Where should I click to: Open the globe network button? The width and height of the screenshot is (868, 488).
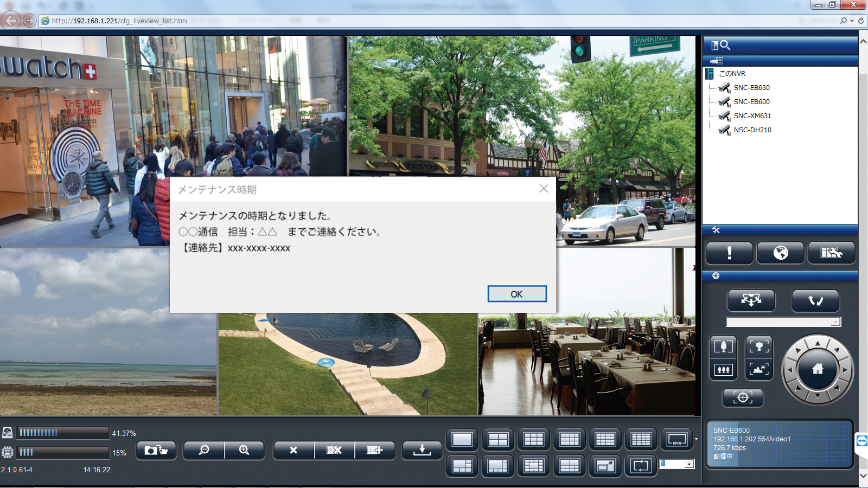[x=780, y=253]
